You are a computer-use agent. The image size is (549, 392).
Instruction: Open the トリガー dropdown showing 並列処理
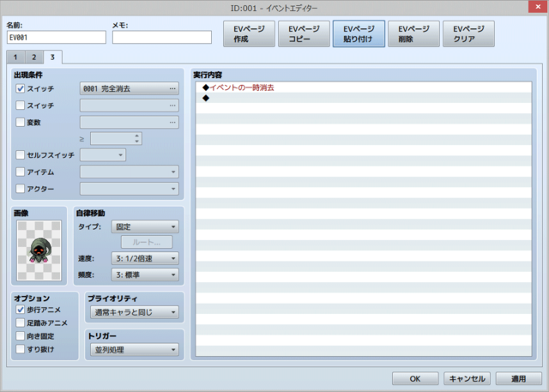(x=135, y=350)
